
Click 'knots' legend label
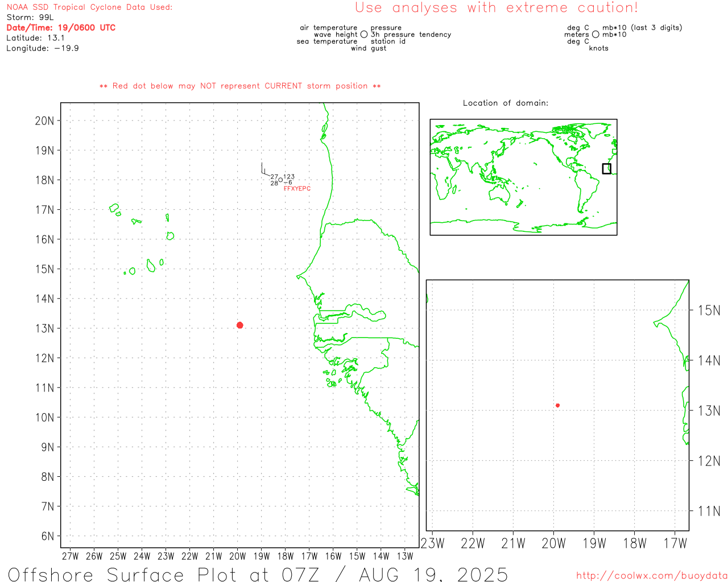point(599,48)
